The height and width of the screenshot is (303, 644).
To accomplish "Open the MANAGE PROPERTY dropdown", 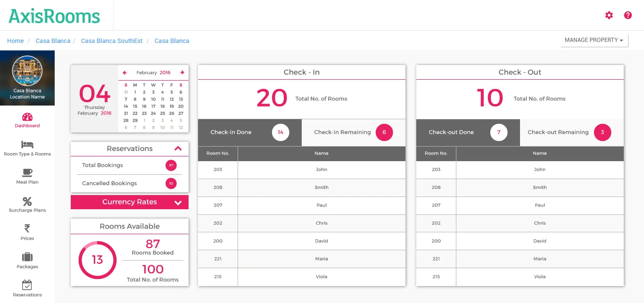I will [x=594, y=40].
